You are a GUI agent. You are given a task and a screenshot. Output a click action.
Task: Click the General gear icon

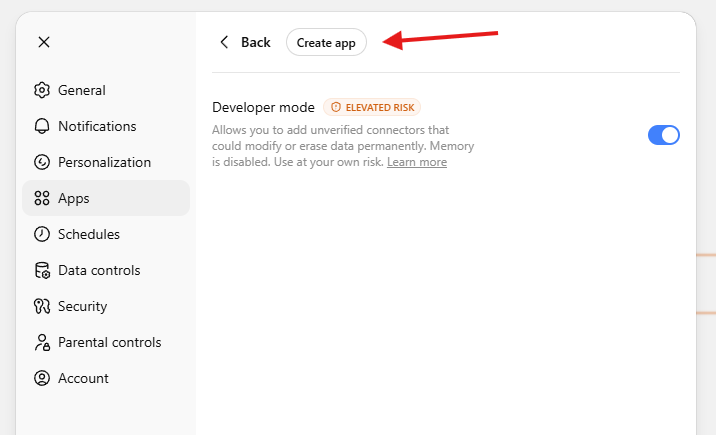point(42,90)
